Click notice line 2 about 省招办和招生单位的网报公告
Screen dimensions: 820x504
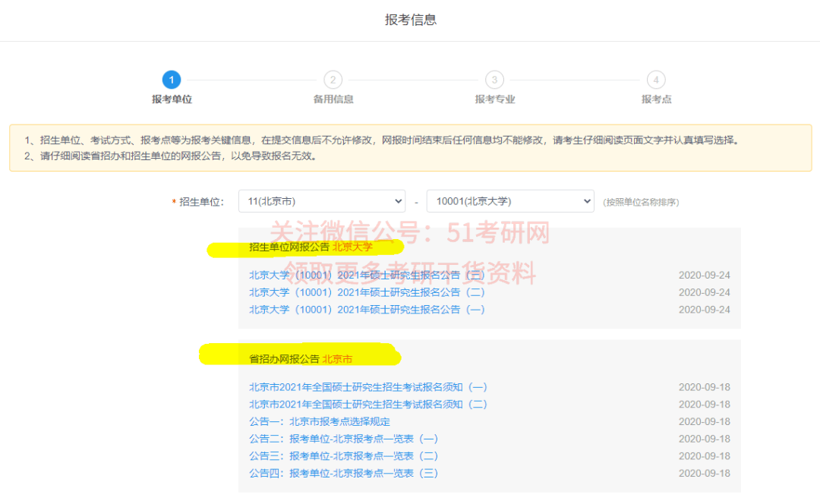tap(172, 156)
